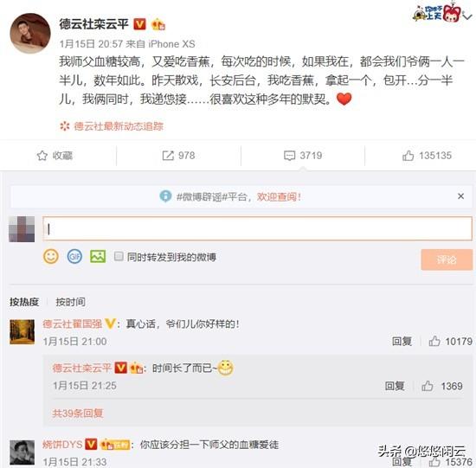This screenshot has height=468, width=476.
Task: Click 回复 on 德云社翟国强's comment
Action: tap(402, 341)
